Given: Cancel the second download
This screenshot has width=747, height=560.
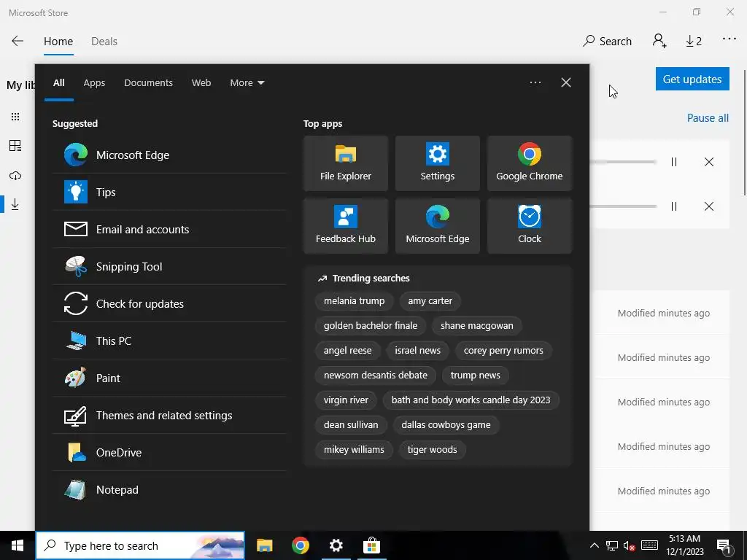Looking at the screenshot, I should click(709, 206).
